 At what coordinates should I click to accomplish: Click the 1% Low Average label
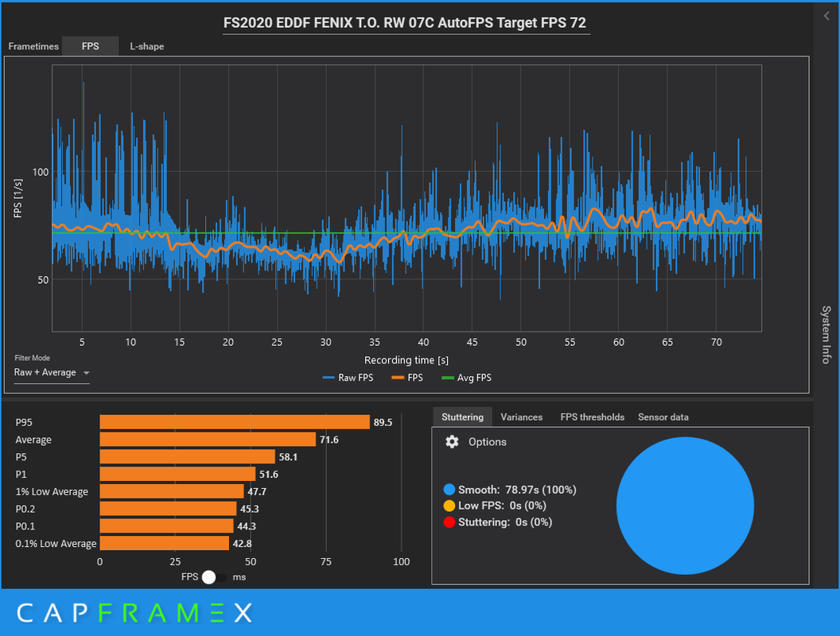point(52,491)
